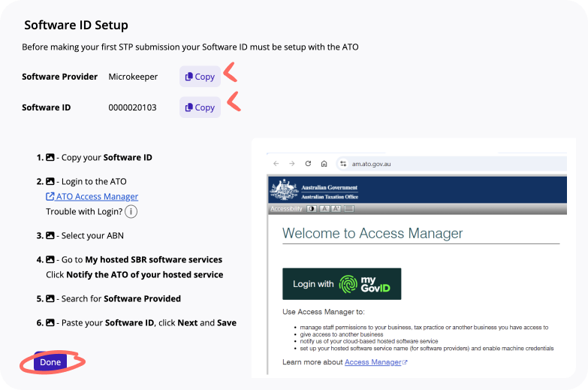Click the browser back arrow in preview
The width and height of the screenshot is (588, 390).
[276, 164]
